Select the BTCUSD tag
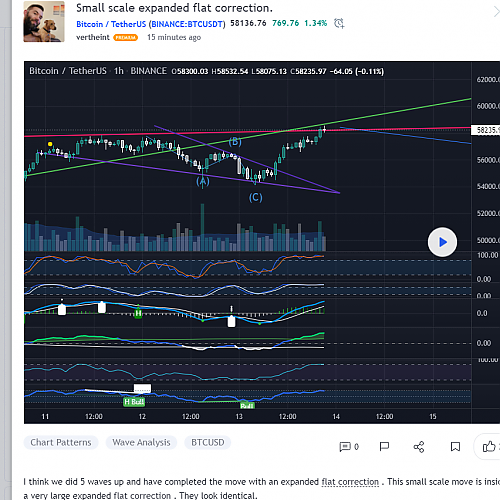Image resolution: width=500 pixels, height=500 pixels. click(x=208, y=442)
